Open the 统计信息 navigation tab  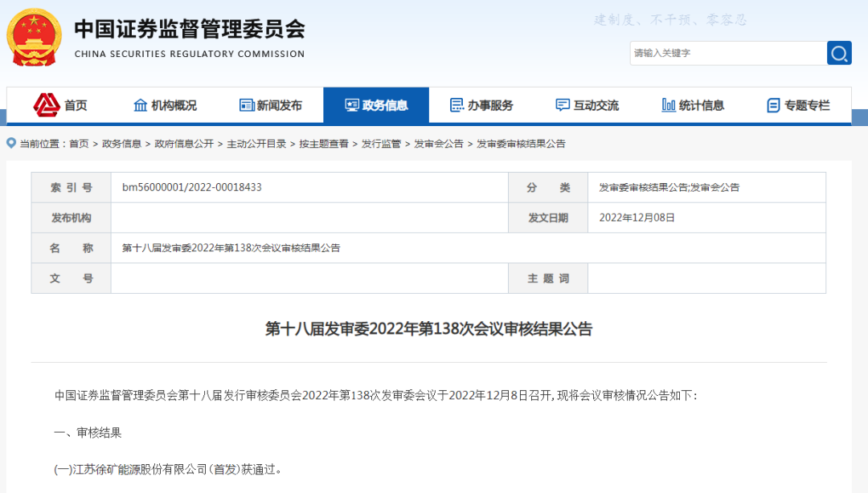click(x=693, y=105)
